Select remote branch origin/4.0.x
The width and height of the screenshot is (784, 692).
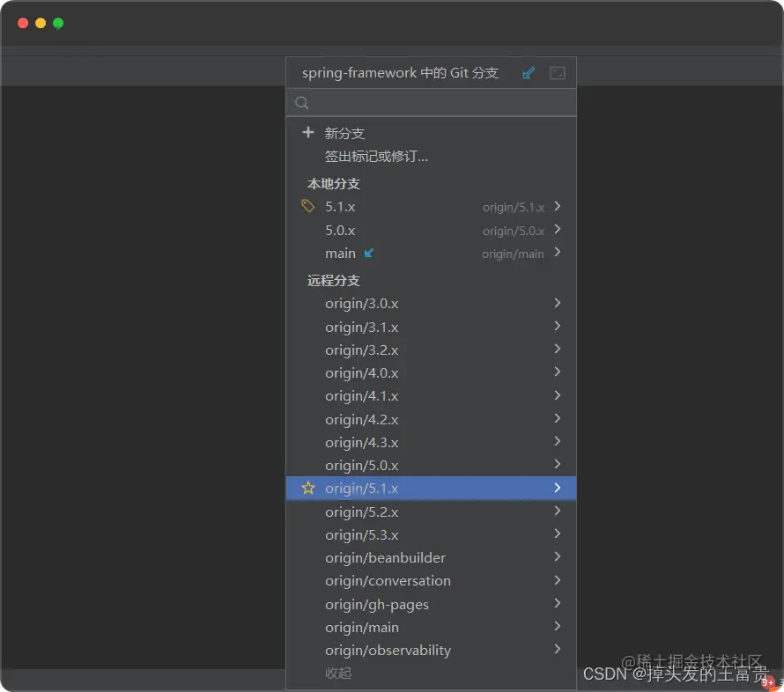(361, 373)
